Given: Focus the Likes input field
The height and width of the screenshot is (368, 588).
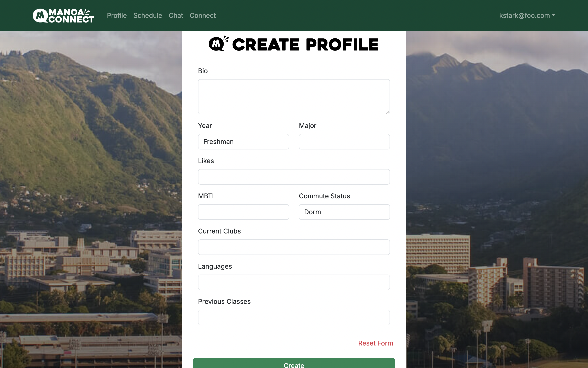Looking at the screenshot, I should point(294,177).
